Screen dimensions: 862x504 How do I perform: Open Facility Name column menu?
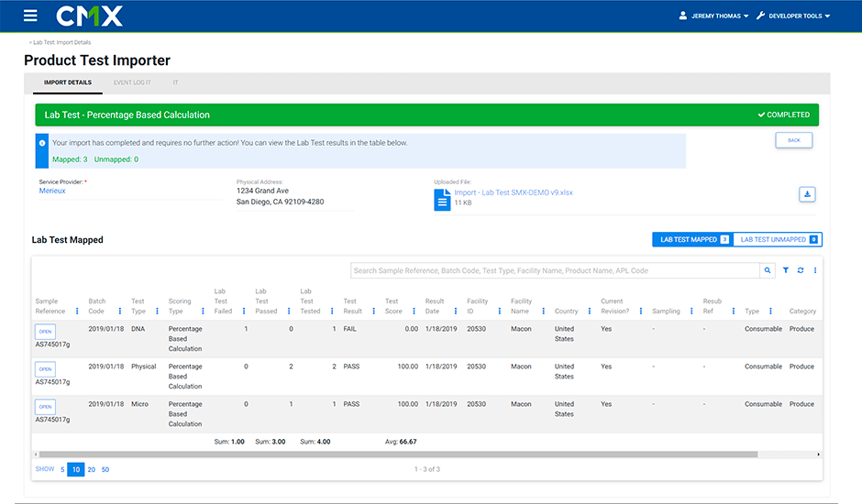(x=543, y=311)
